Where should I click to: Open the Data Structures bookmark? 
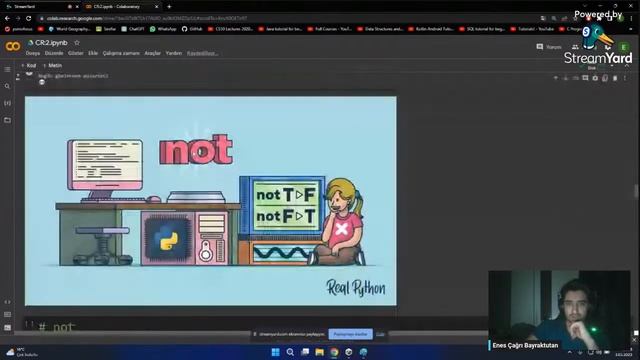point(380,29)
